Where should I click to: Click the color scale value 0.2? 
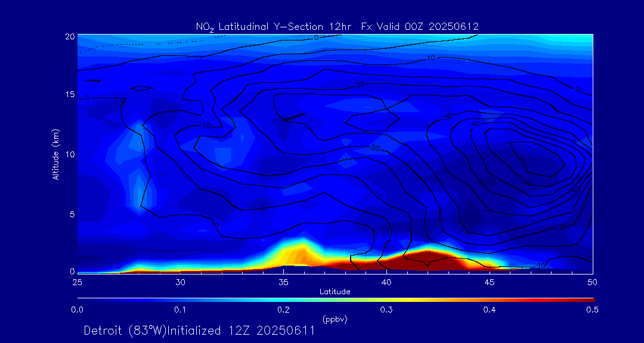click(283, 310)
